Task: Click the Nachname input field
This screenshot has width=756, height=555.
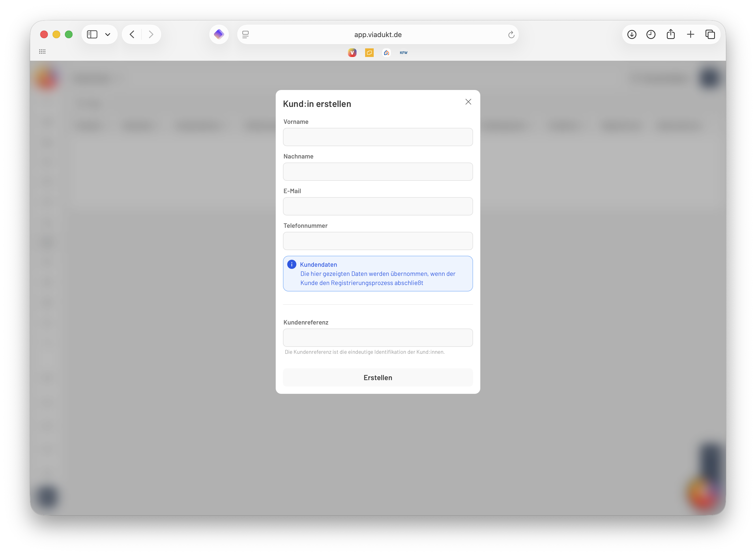Action: [378, 172]
